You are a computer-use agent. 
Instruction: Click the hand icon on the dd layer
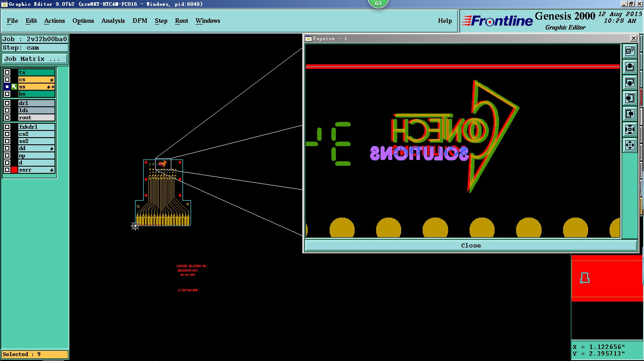(52, 148)
